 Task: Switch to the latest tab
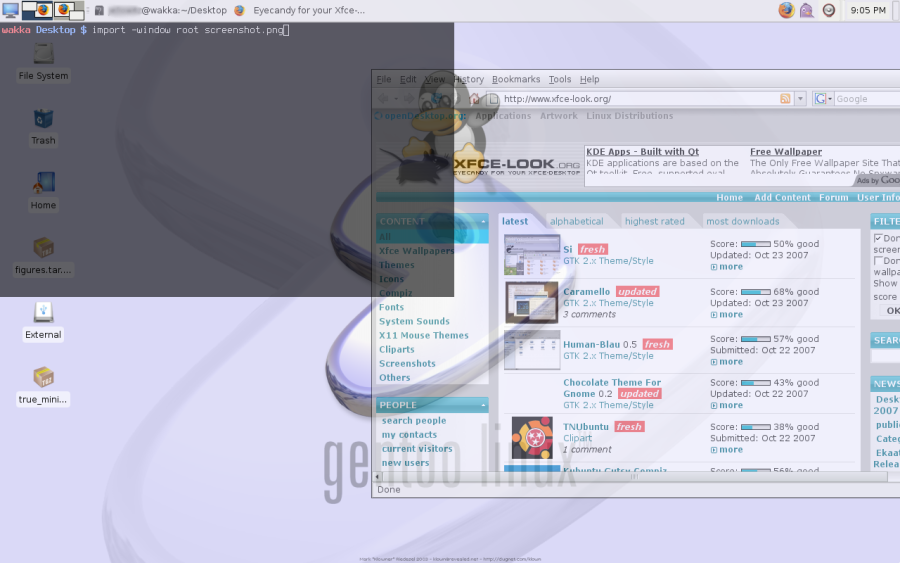tap(515, 221)
